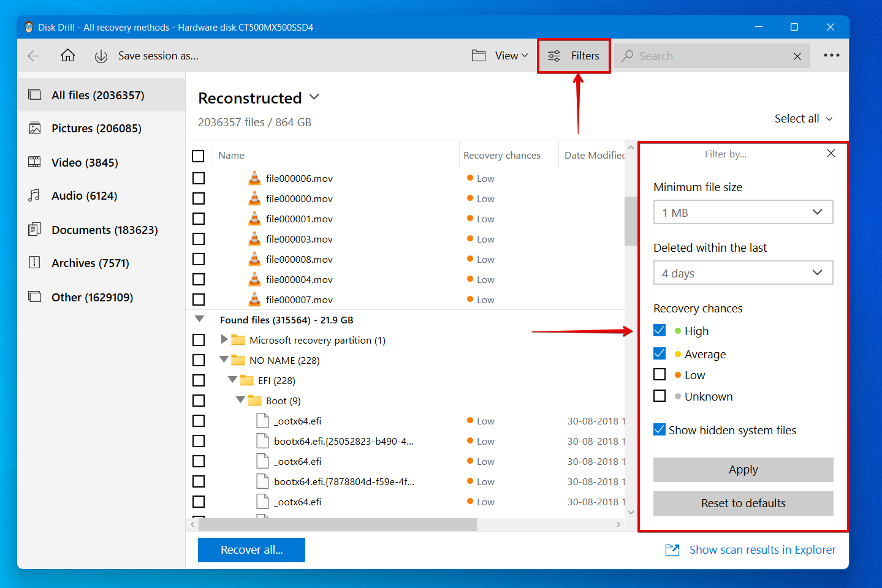Select the Pictures (206085) category
The width and height of the screenshot is (882, 588).
[101, 128]
